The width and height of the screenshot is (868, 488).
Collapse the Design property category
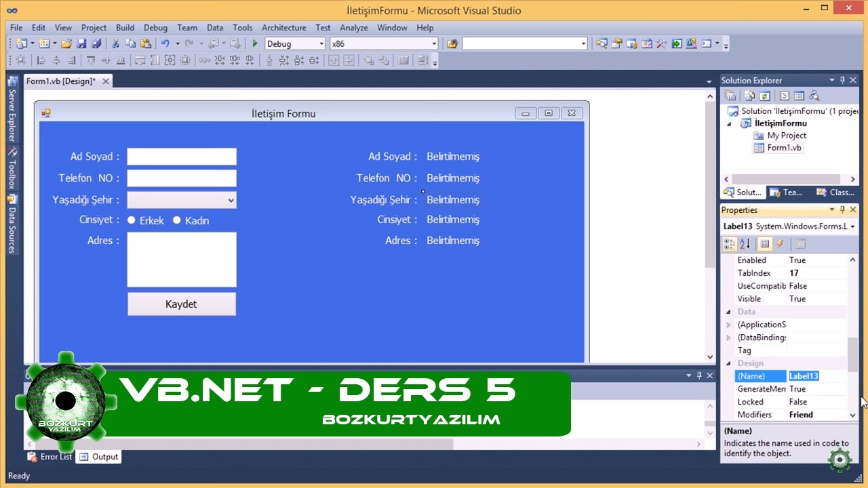point(729,363)
